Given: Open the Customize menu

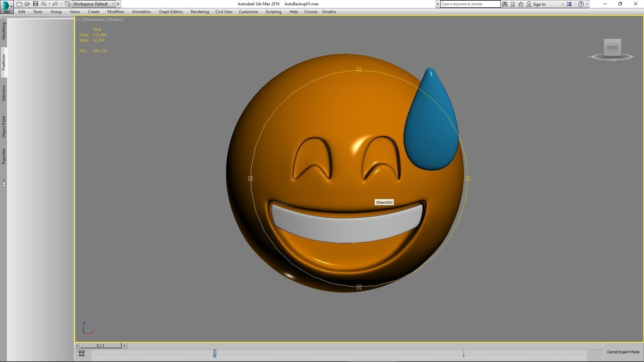Looking at the screenshot, I should [x=248, y=12].
